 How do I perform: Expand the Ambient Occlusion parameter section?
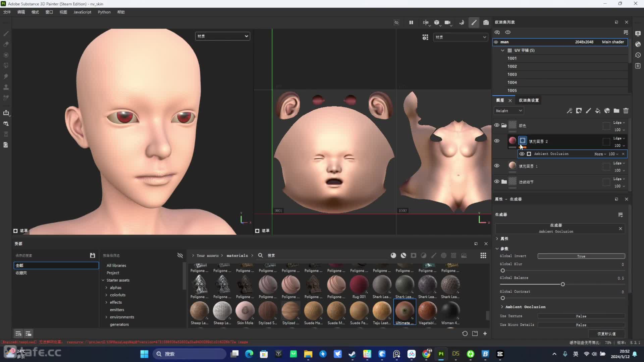pyautogui.click(x=502, y=307)
